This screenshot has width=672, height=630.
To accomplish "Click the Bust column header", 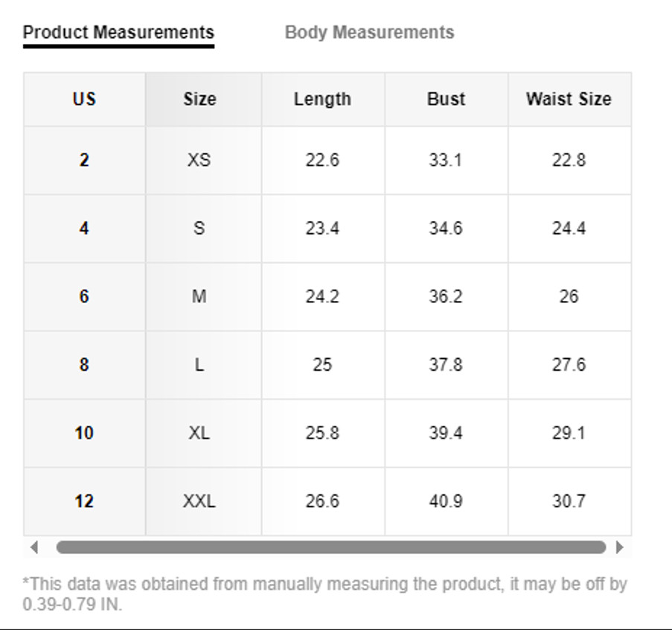I will 446,99.
